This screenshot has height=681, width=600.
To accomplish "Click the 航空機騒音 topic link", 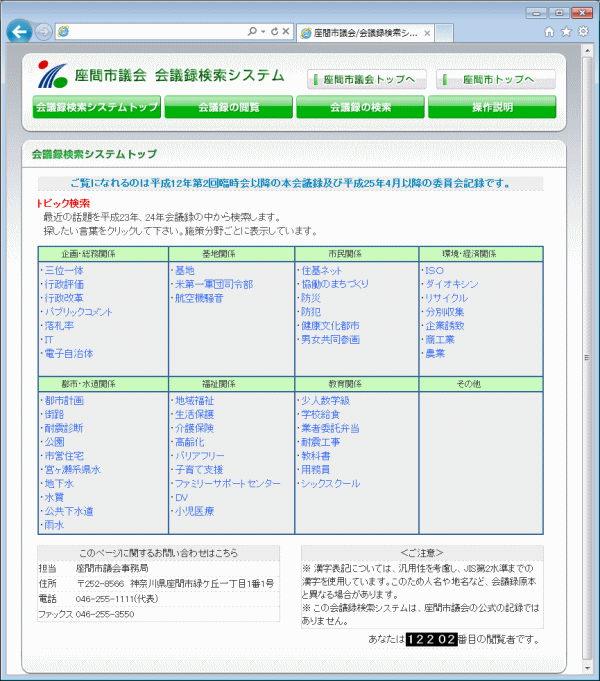I will coord(199,298).
